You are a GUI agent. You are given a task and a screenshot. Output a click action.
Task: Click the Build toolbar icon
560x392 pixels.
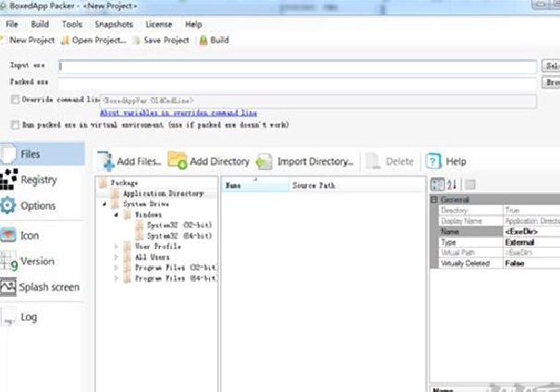point(203,41)
